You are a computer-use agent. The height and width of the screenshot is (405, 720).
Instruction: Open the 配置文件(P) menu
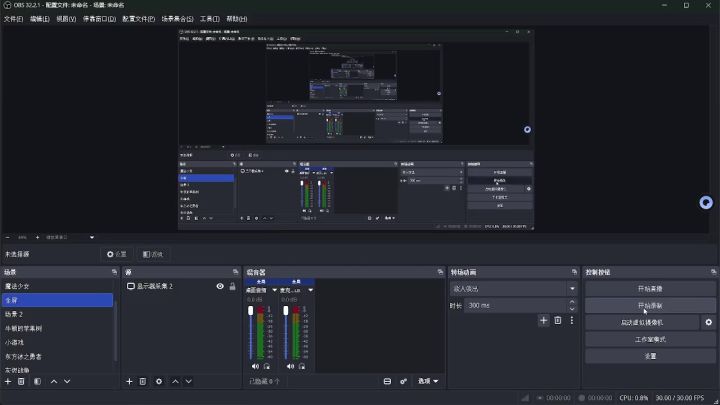[138, 19]
